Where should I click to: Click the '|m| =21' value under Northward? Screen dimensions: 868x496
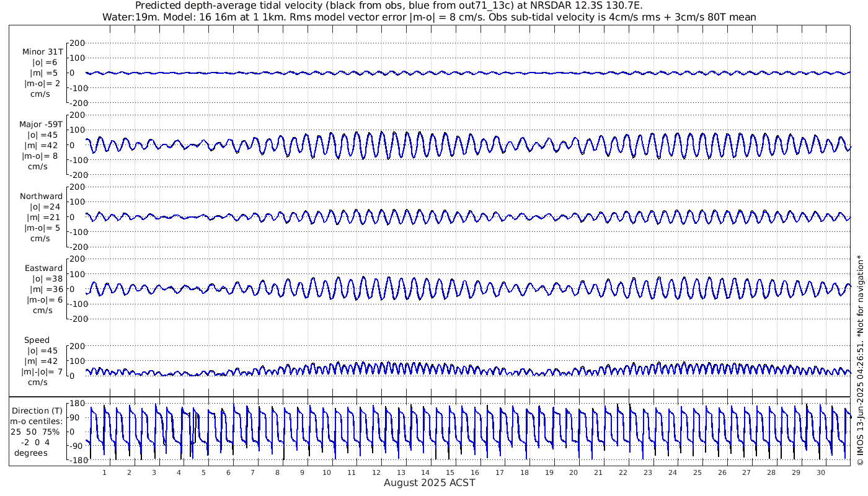point(42,218)
